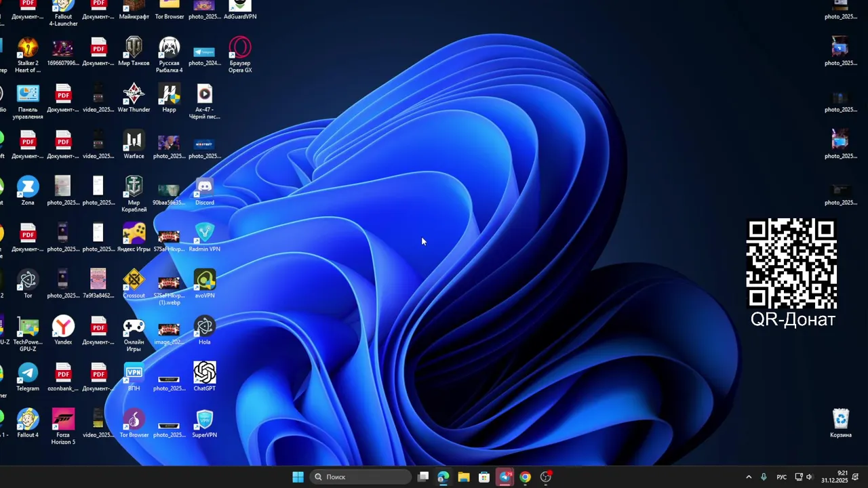The image size is (868, 488).
Task: Click the Поиск taskbar search box
Action: pos(361,477)
